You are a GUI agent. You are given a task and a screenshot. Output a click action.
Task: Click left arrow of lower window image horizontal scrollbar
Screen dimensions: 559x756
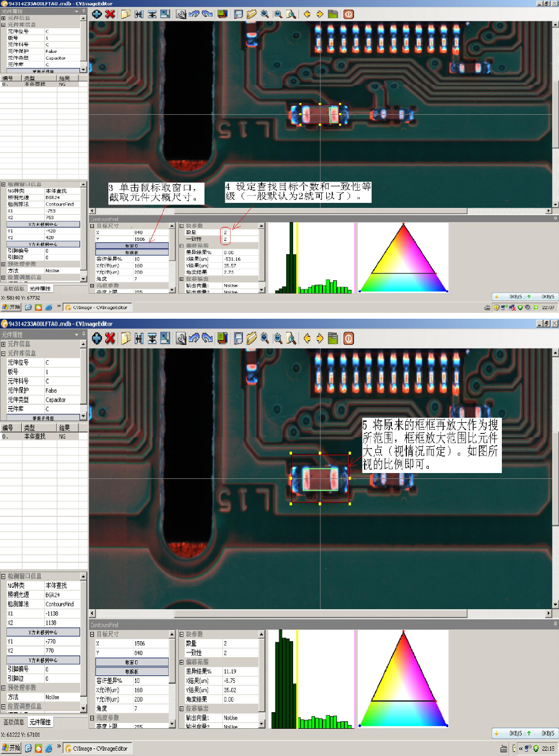pyautogui.click(x=92, y=613)
